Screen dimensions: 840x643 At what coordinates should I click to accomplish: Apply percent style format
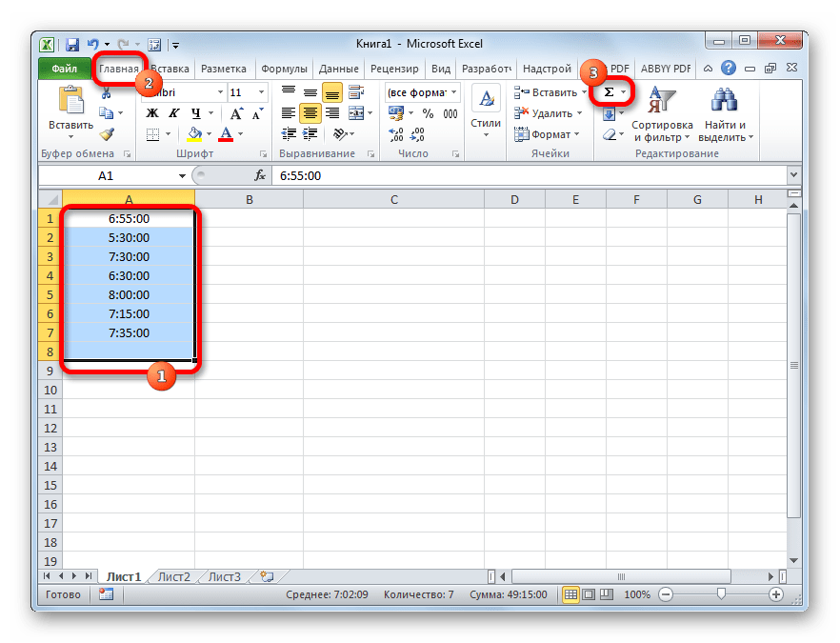pyautogui.click(x=428, y=113)
